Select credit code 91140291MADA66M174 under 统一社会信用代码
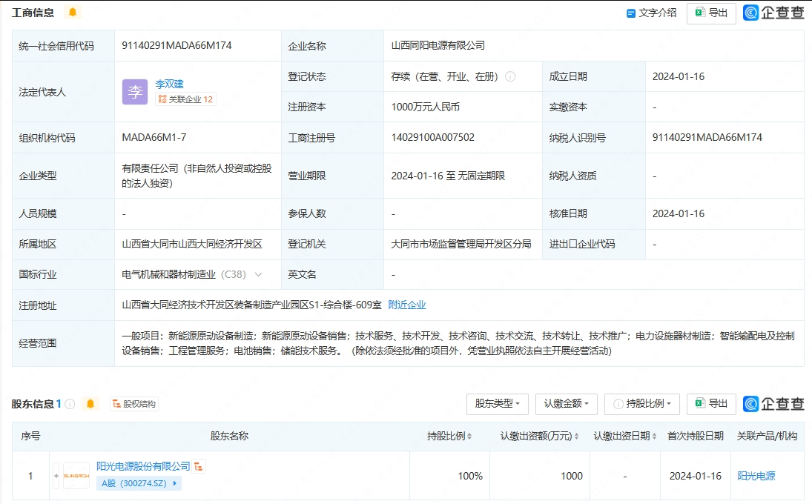Image resolution: width=812 pixels, height=504 pixels. [176, 45]
